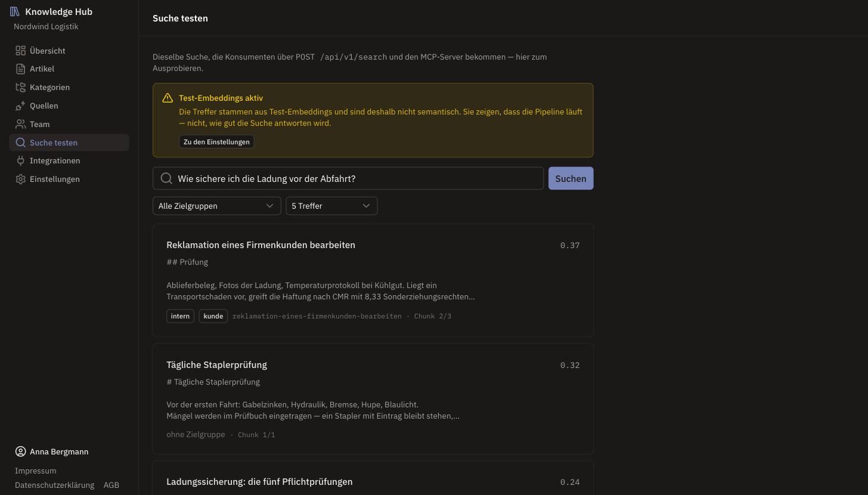Click the Test-Embeddings aktiv banner heading
Viewport: 868px width, 495px height.
pyautogui.click(x=221, y=98)
